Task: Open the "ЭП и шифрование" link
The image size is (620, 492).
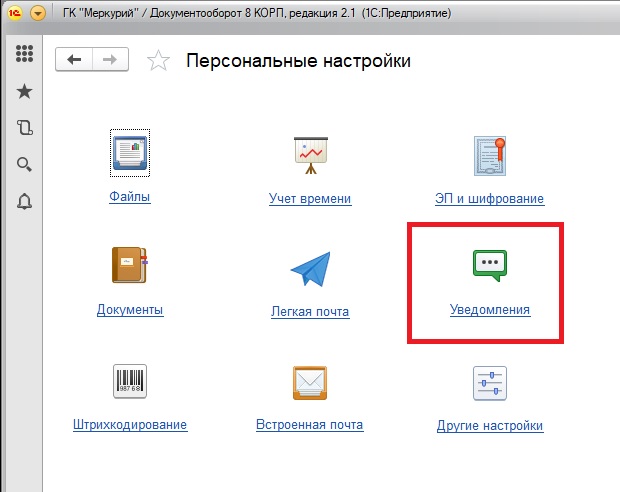Action: pyautogui.click(x=490, y=199)
